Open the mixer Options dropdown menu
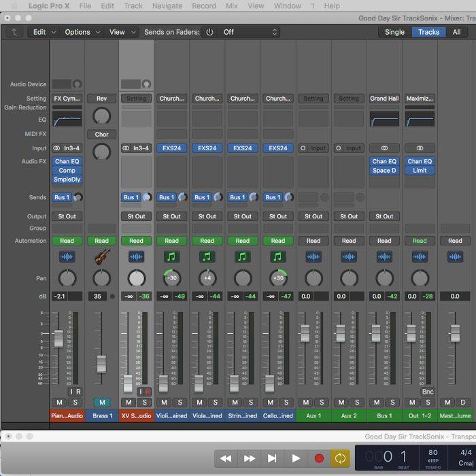The height and width of the screenshot is (476, 476). click(82, 32)
